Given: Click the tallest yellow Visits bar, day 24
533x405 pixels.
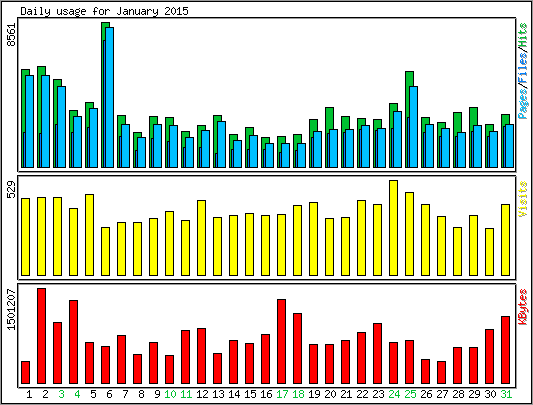Looking at the screenshot, I should (x=394, y=228).
